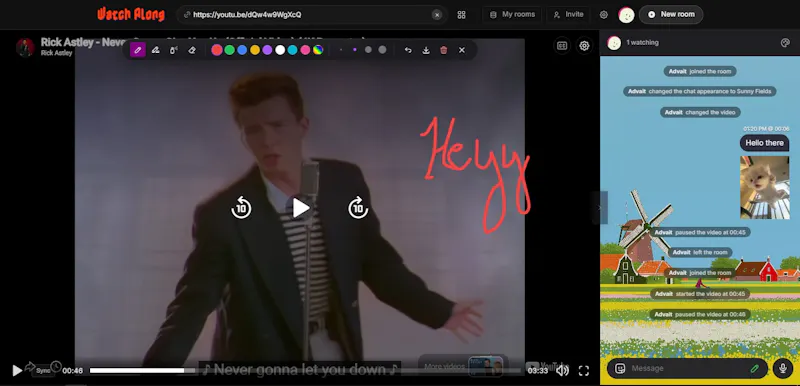Image resolution: width=800 pixels, height=386 pixels.
Task: Close the drawing toolbar
Action: pos(462,50)
